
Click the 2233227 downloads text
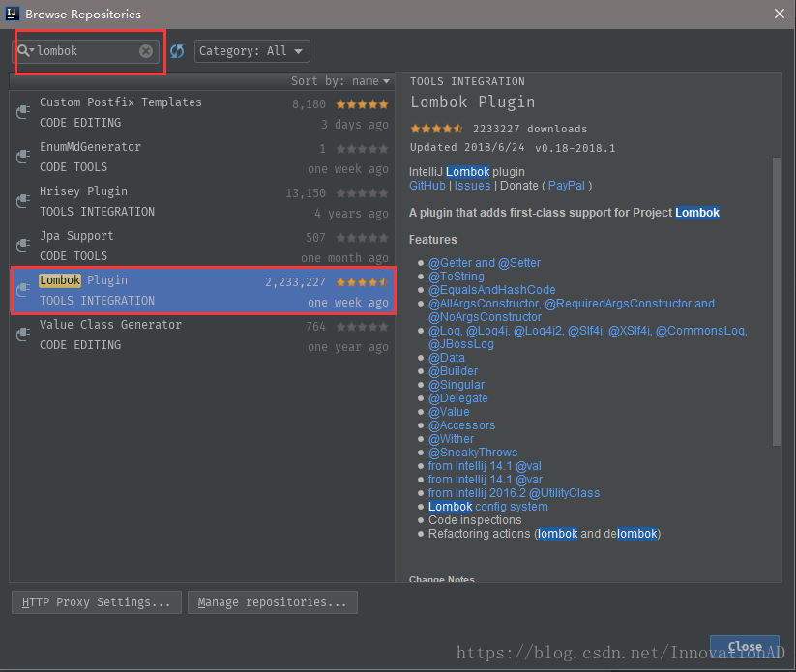529,129
